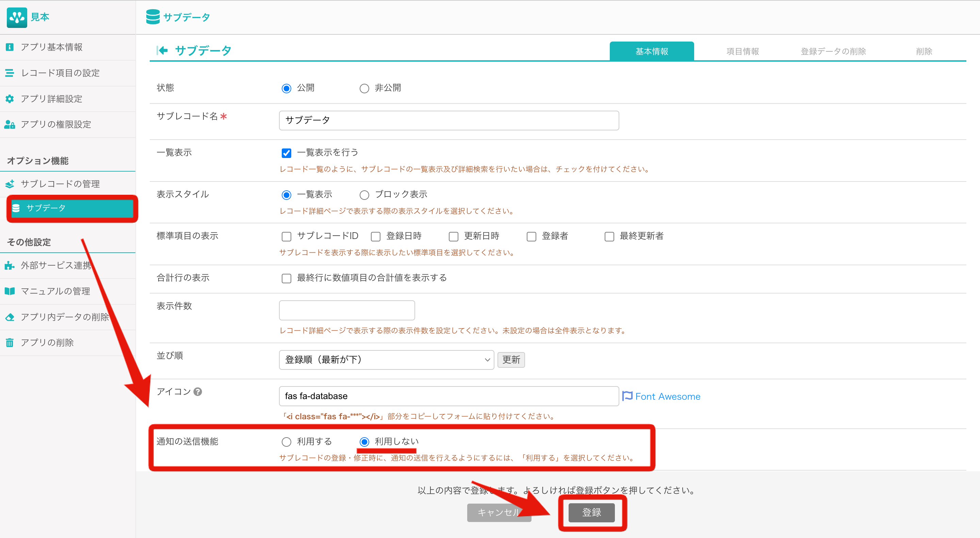980x538 pixels.
Task: Choose ブロック表示 display style radio
Action: [364, 195]
